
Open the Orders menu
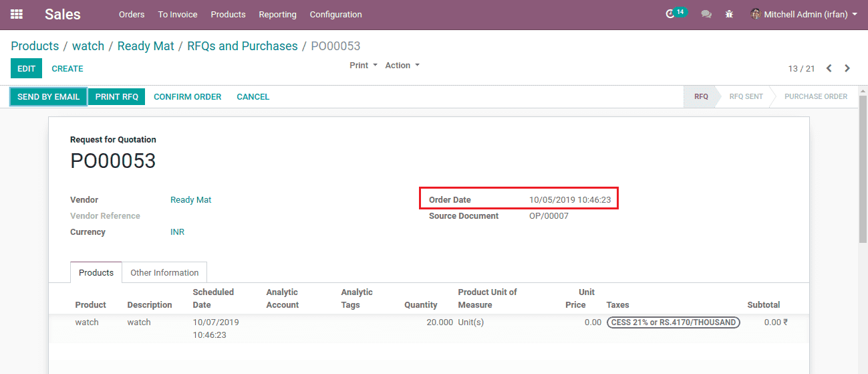[132, 14]
